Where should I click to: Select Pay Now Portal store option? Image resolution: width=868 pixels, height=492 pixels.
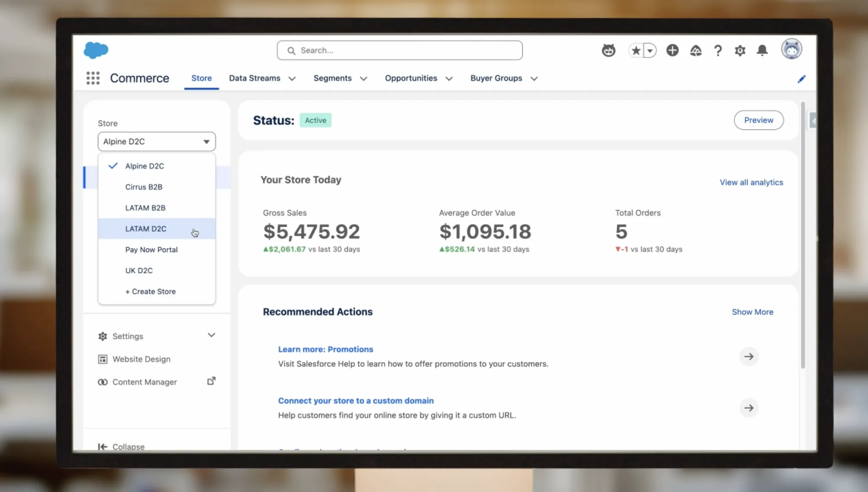tap(157, 249)
